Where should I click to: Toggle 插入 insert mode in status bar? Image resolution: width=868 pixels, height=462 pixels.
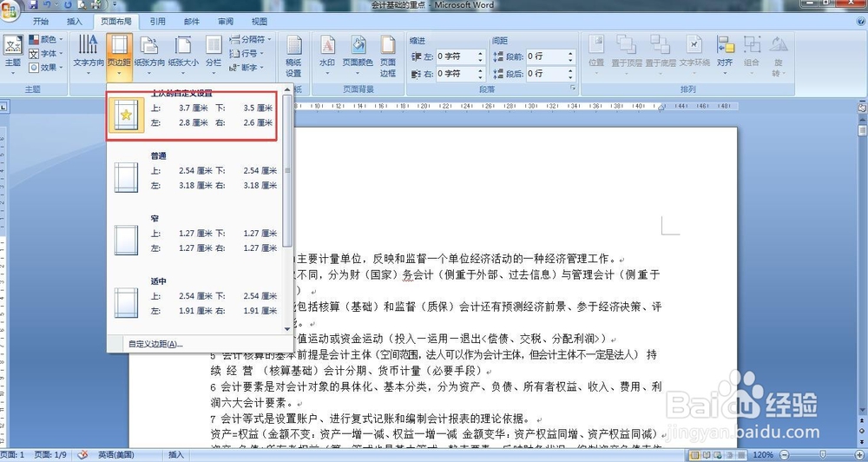[175, 455]
